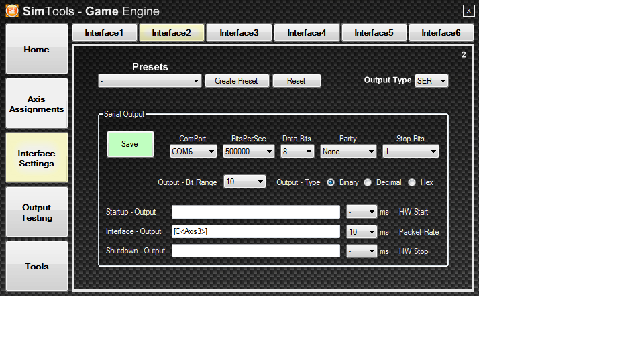
Task: Click the Output Type label
Action: pyautogui.click(x=387, y=80)
